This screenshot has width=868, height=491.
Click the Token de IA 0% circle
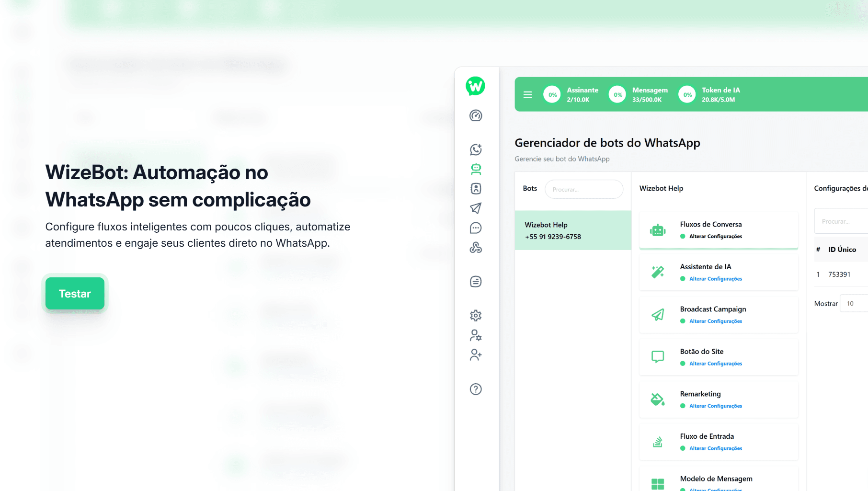687,95
